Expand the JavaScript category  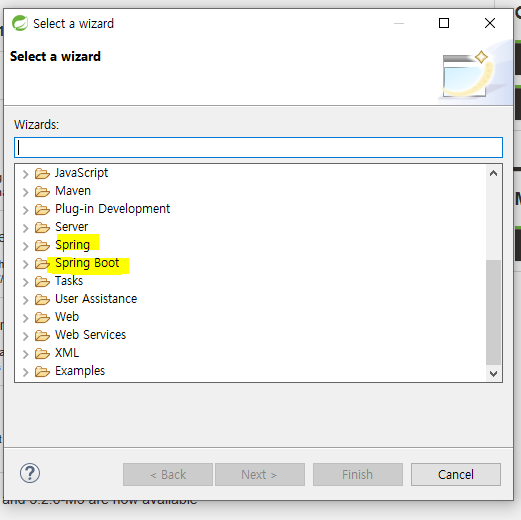pyautogui.click(x=25, y=174)
